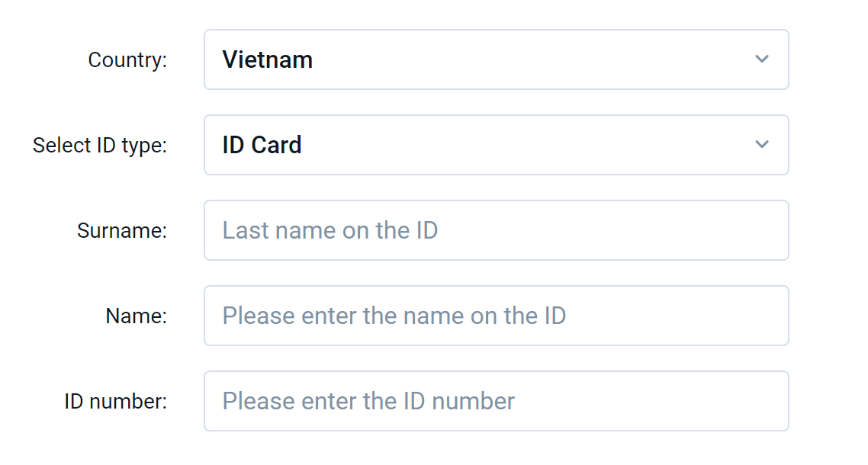
Task: Place cursor at right end of Name field
Action: pos(770,316)
